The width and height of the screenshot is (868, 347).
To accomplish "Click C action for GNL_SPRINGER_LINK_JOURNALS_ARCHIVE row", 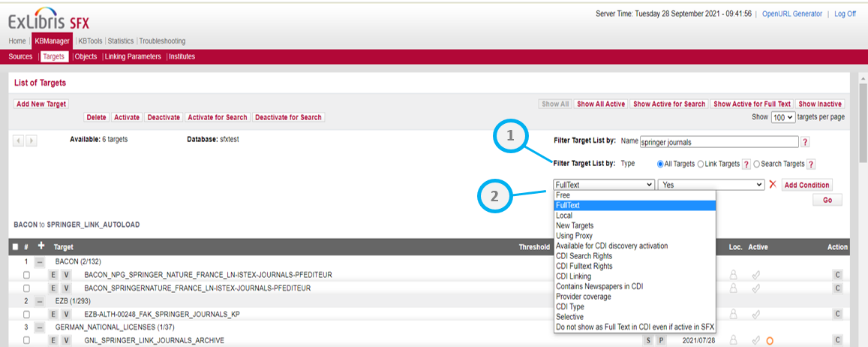I will (837, 340).
